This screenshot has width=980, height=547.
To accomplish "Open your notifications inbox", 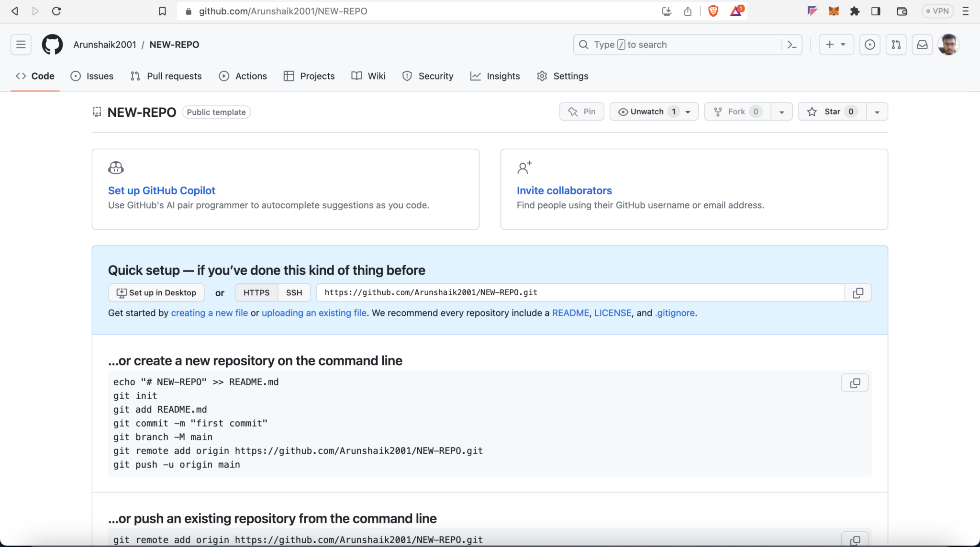I will pyautogui.click(x=923, y=44).
